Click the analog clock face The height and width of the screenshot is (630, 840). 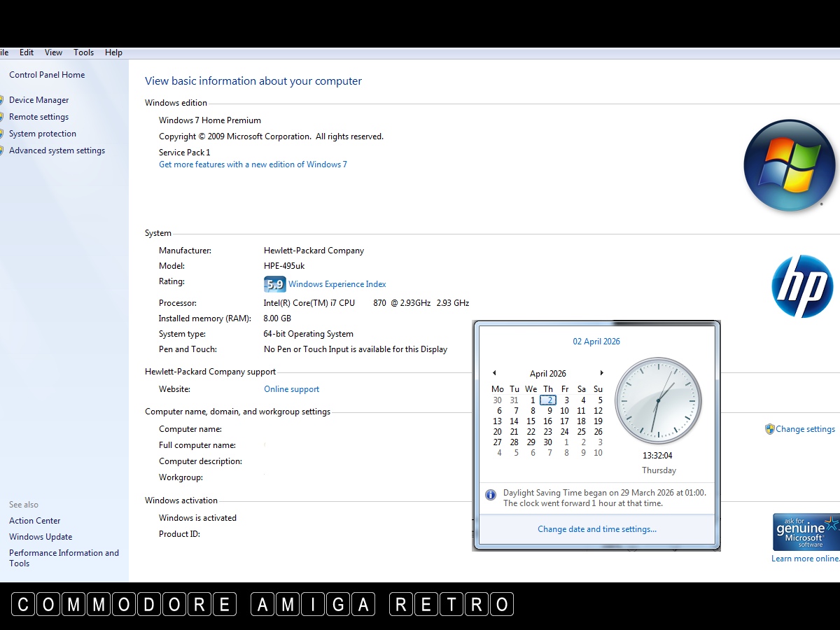tap(658, 401)
